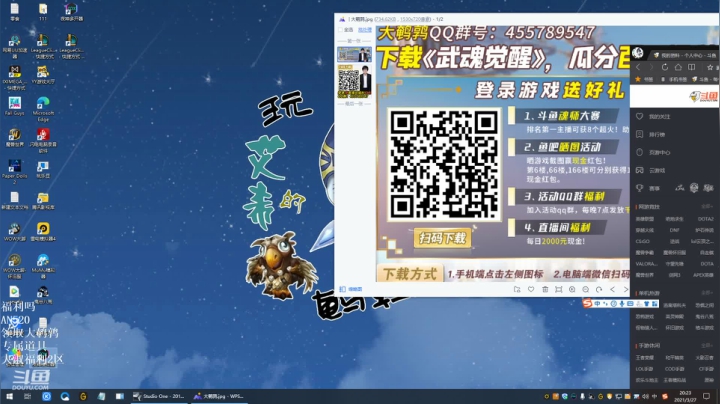The image size is (720, 404).
Task: Click the browser forward arrow
Action: point(651,67)
